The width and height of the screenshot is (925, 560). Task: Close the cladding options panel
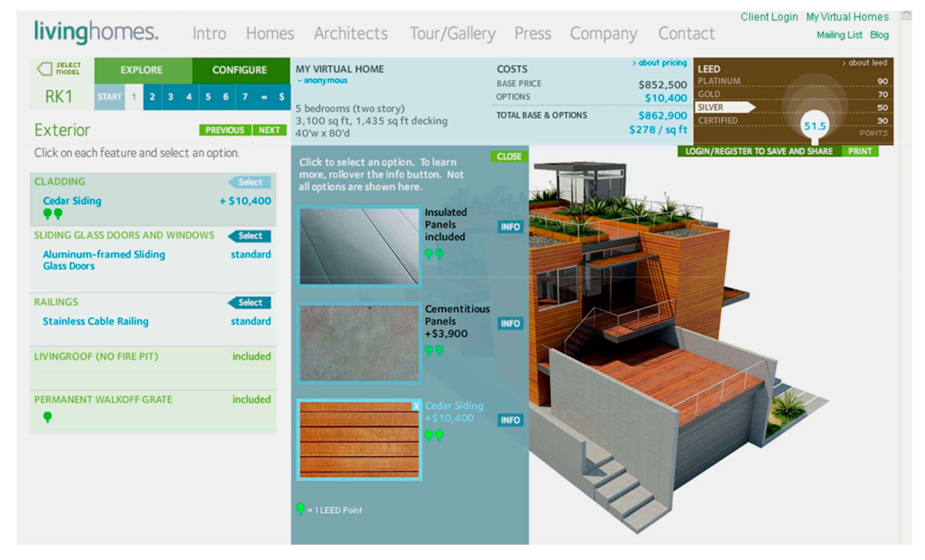point(509,157)
